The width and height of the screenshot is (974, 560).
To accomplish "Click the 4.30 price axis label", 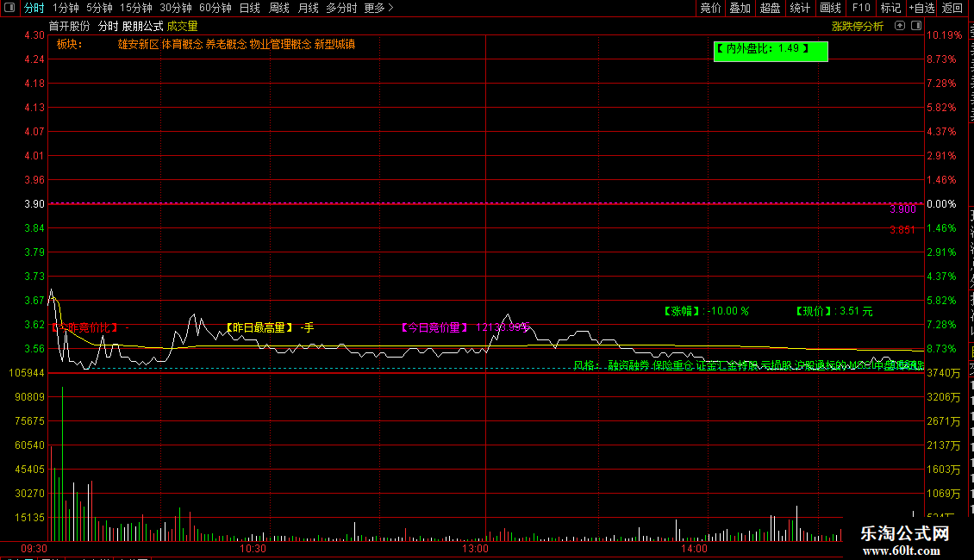I will [x=34, y=35].
